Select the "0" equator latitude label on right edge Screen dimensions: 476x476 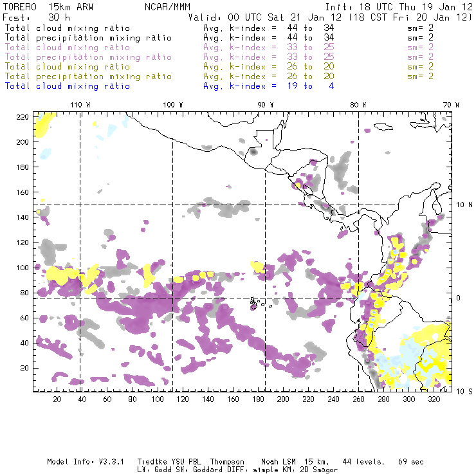459,298
